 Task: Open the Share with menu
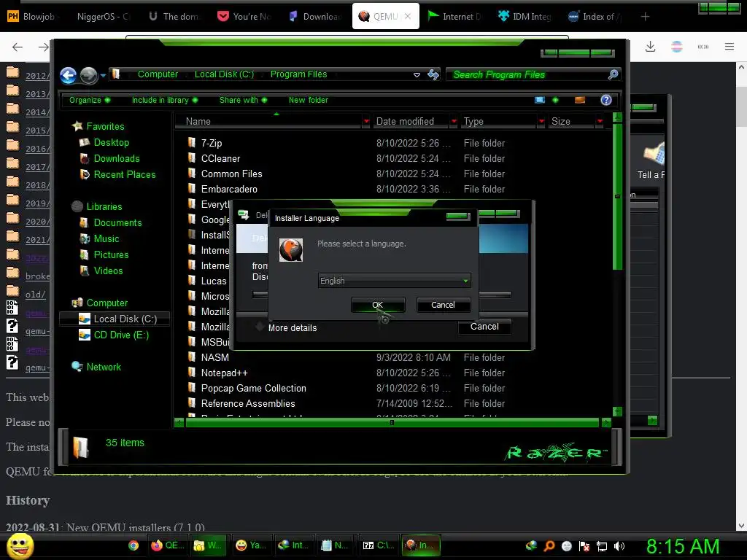point(243,100)
